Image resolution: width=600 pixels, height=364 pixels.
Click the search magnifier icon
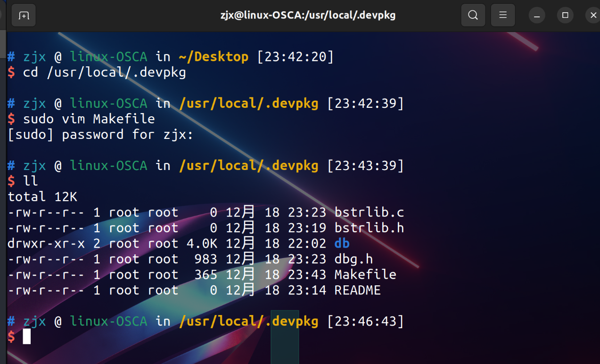473,16
